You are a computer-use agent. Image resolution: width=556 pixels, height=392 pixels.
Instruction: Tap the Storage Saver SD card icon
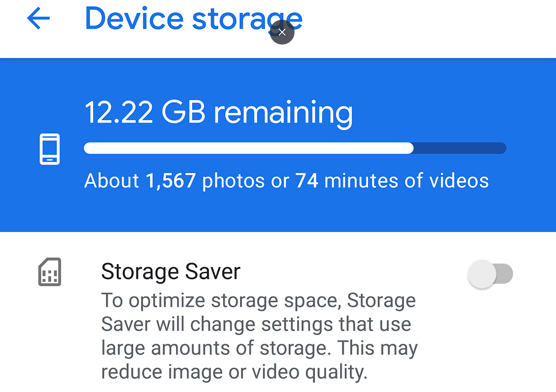click(50, 272)
